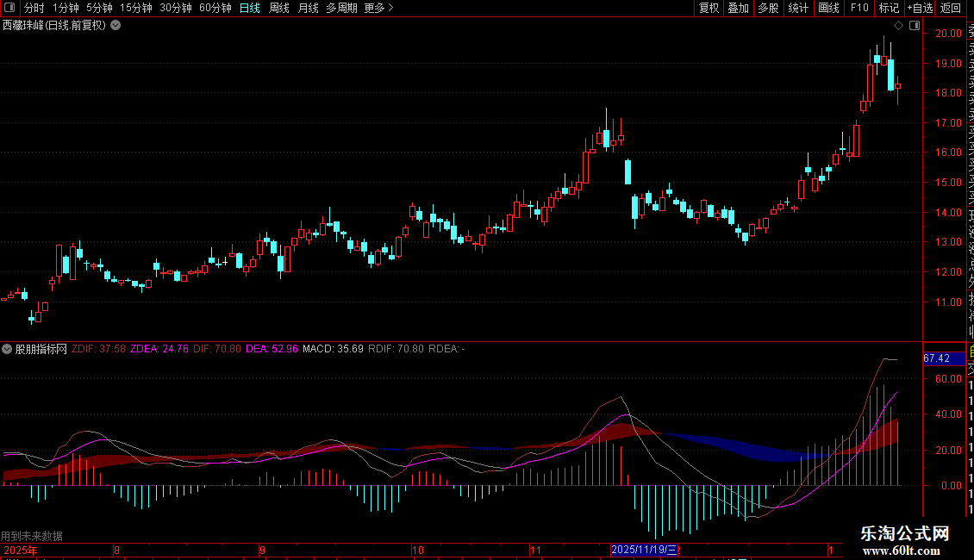
Task: Click the 2025/11/19 date marker on timeline
Action: [x=645, y=550]
